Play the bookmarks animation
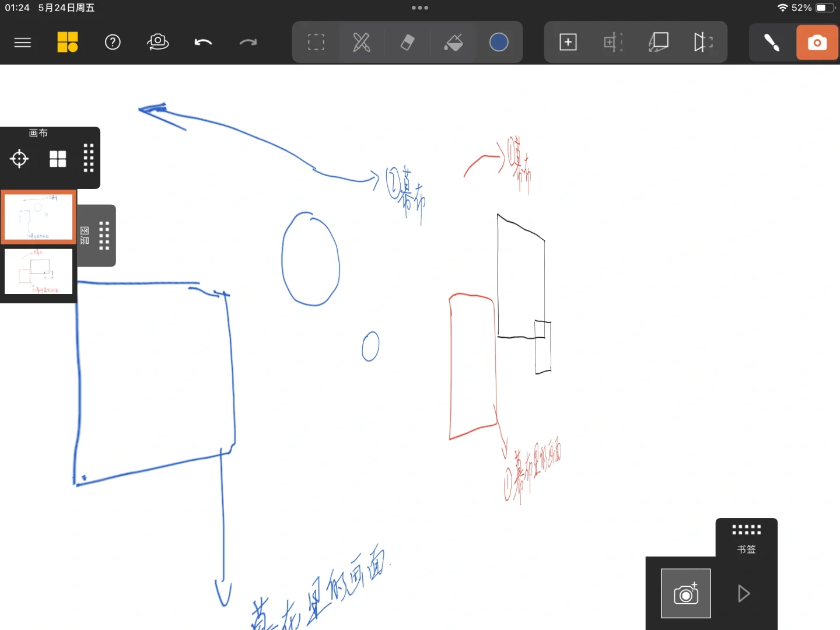This screenshot has height=630, width=840. pyautogui.click(x=744, y=594)
